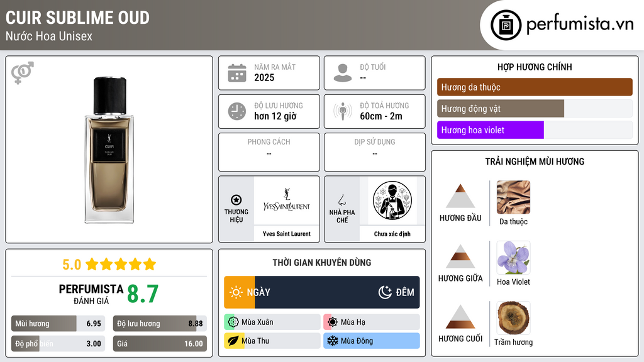Select the Mùa Xuân season chip

point(272,322)
